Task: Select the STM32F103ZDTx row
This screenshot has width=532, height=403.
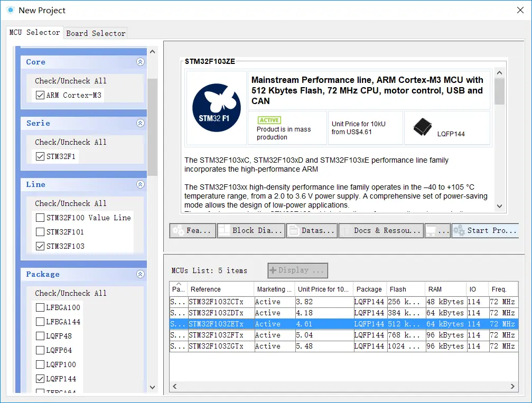Action: pos(344,313)
